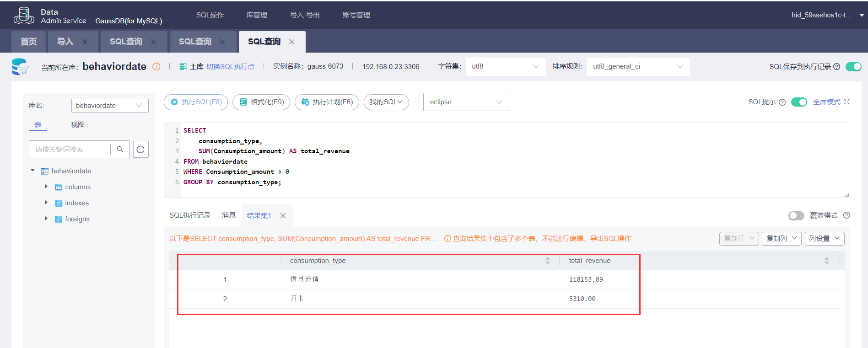
Task: Open the 字符集 utf8 dropdown
Action: click(506, 66)
